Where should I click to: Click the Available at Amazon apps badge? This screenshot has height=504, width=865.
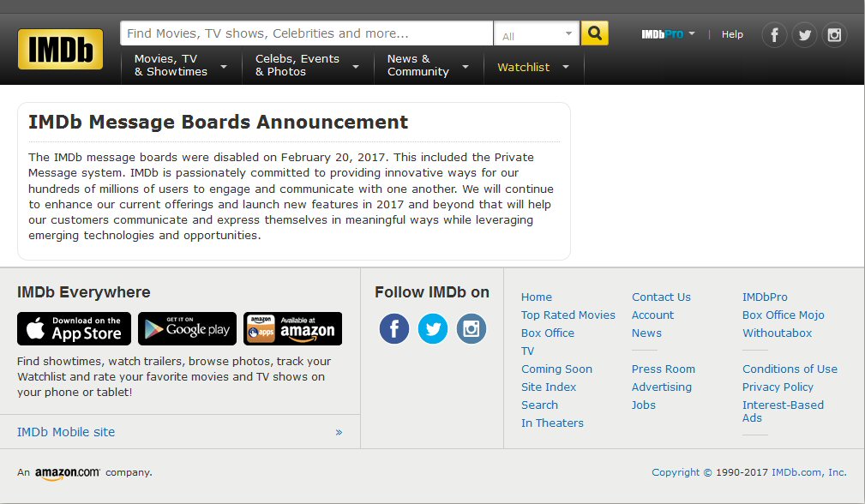click(x=292, y=328)
